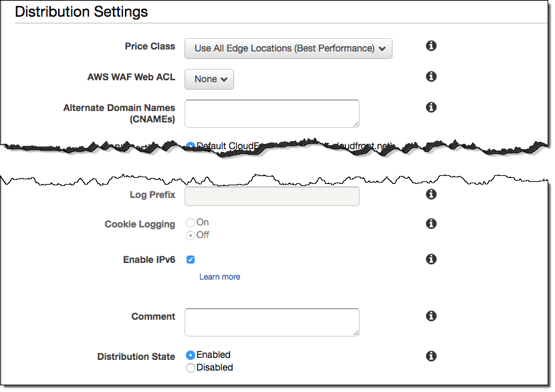Uncheck the Enable IPv6 checkbox
This screenshot has width=555, height=392.
pos(191,260)
